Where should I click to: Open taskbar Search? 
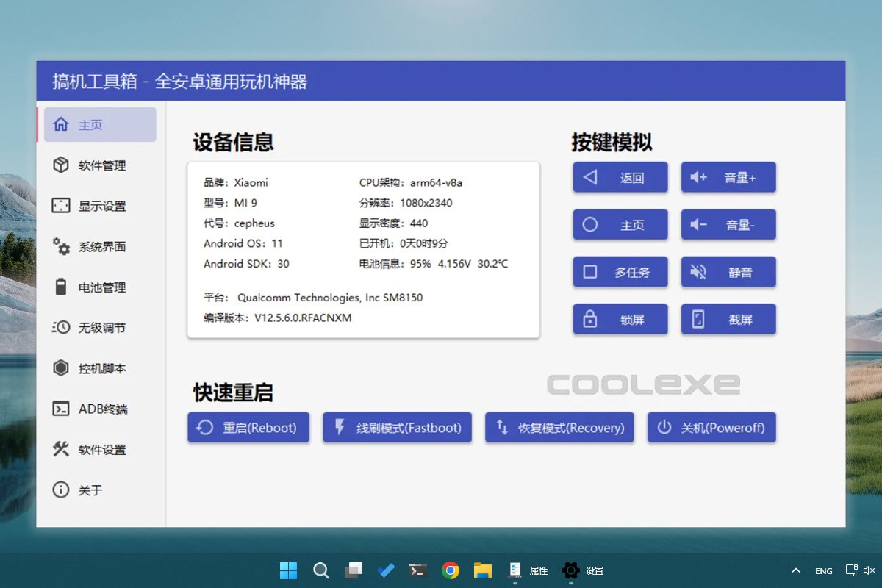tap(320, 570)
